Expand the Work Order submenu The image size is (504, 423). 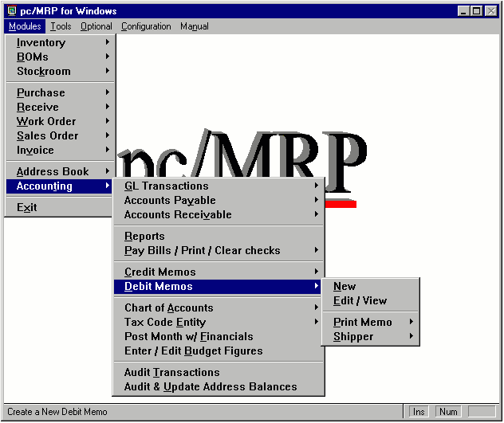[60, 121]
